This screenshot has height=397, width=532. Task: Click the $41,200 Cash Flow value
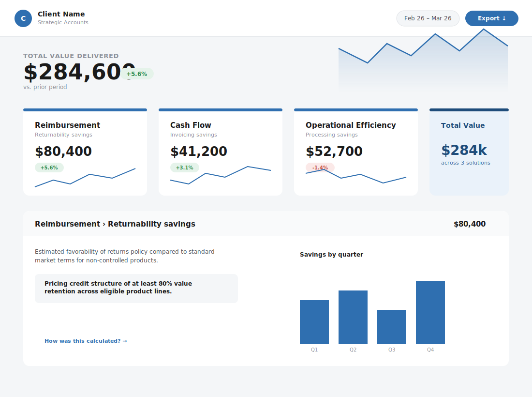[199, 151]
